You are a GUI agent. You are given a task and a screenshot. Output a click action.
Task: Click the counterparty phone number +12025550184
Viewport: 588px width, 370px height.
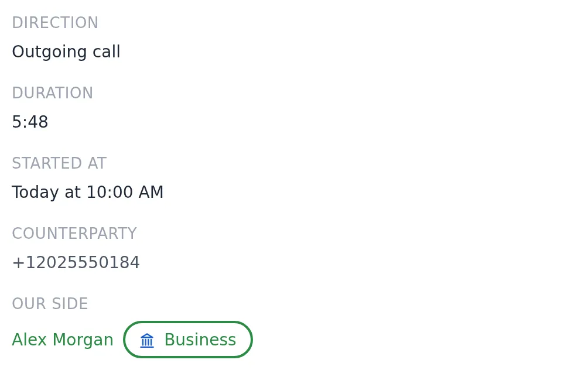[x=76, y=262]
